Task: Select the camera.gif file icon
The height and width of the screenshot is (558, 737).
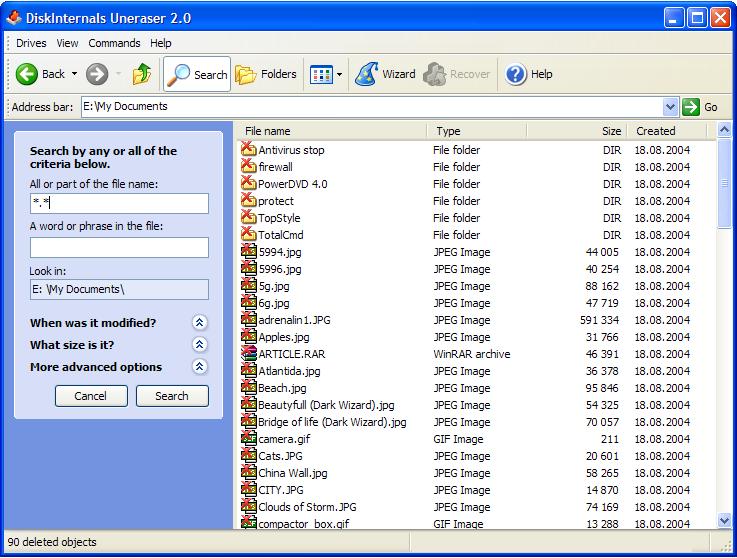Action: tap(248, 439)
